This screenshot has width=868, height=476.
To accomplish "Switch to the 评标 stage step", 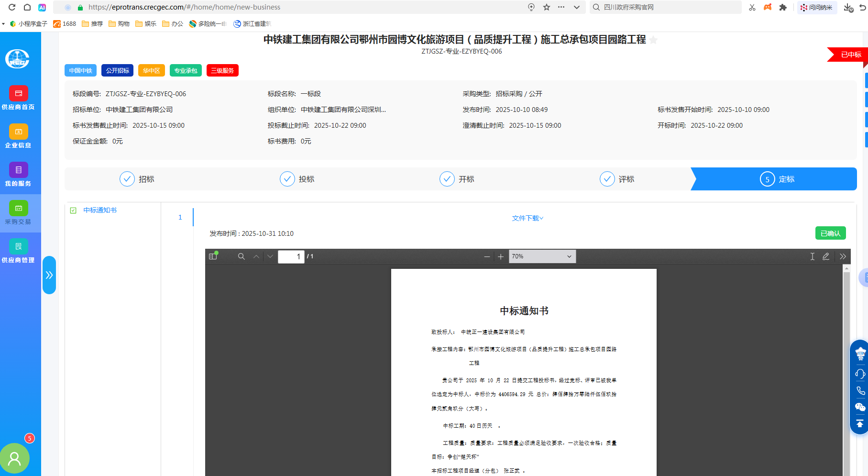I will coord(617,178).
